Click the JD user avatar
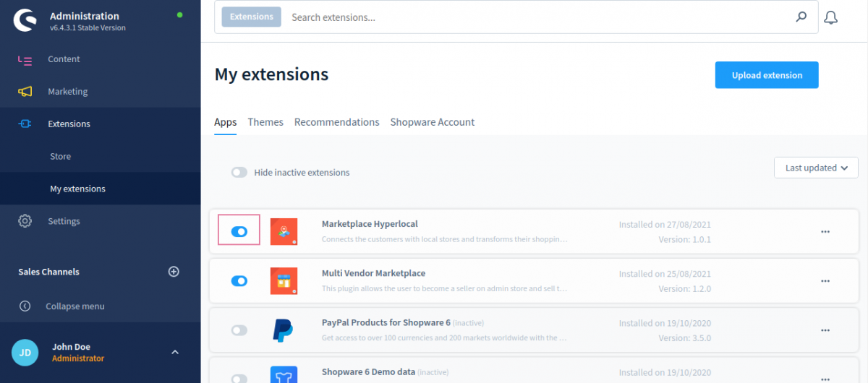This screenshot has width=868, height=383. [x=25, y=352]
